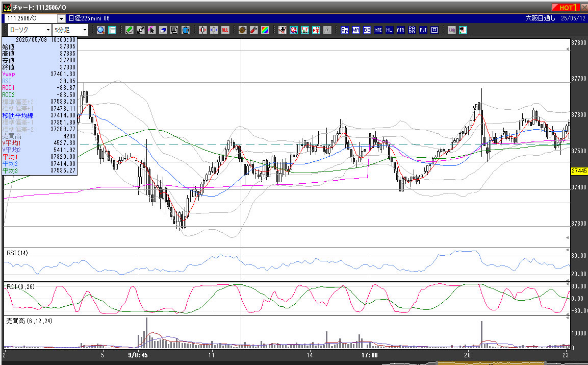Toggle the MAE envelope indicator
Viewport: 588px width, 365px height.
(378, 30)
